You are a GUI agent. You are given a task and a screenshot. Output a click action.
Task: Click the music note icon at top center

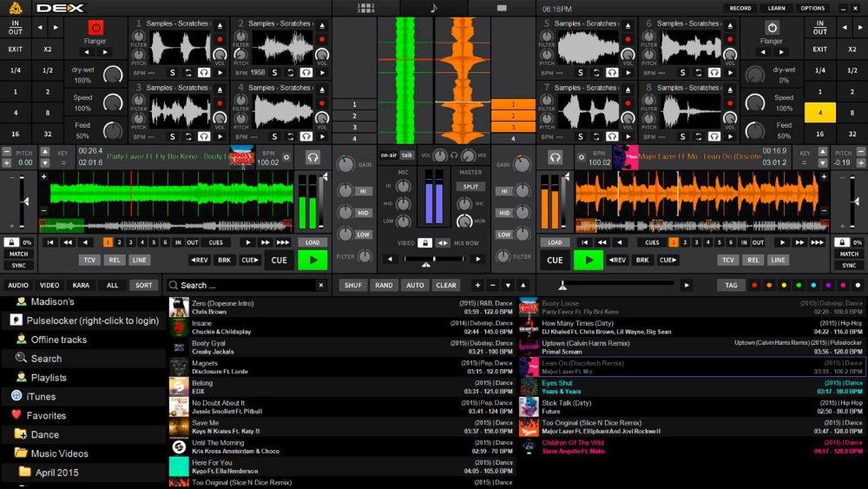(433, 8)
